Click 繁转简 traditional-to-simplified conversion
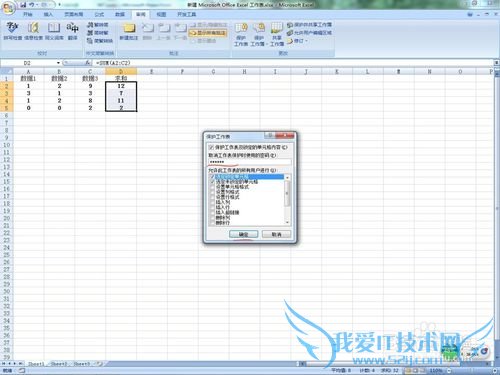Viewport: 500px width, 375px height. tap(97, 25)
